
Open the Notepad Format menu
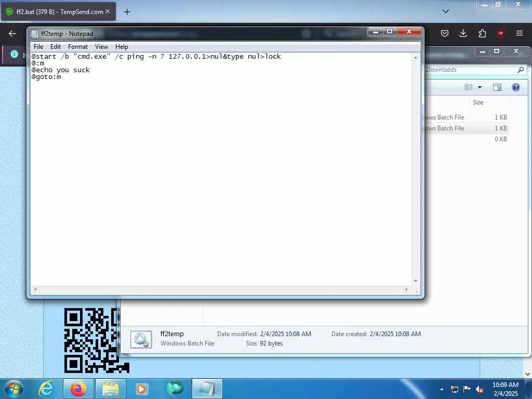(x=78, y=47)
